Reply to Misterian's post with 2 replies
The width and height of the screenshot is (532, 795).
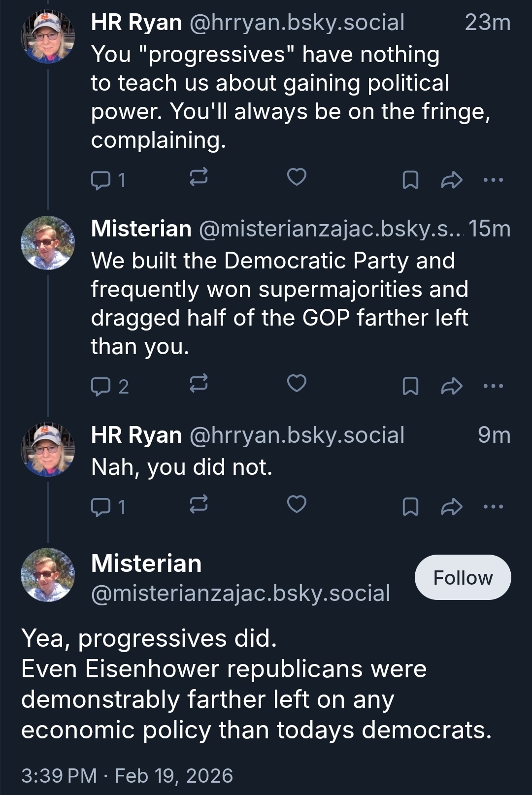click(x=101, y=386)
